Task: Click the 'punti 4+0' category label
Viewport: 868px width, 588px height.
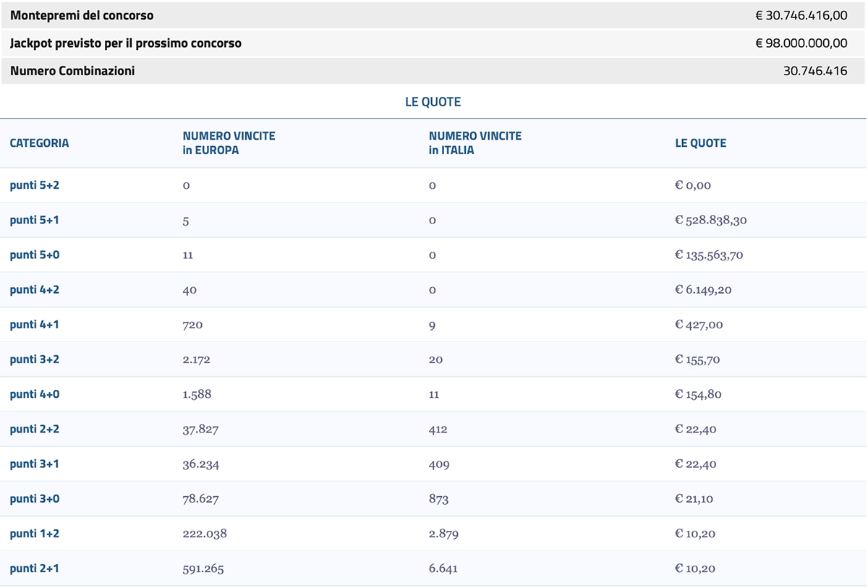Action: [35, 394]
